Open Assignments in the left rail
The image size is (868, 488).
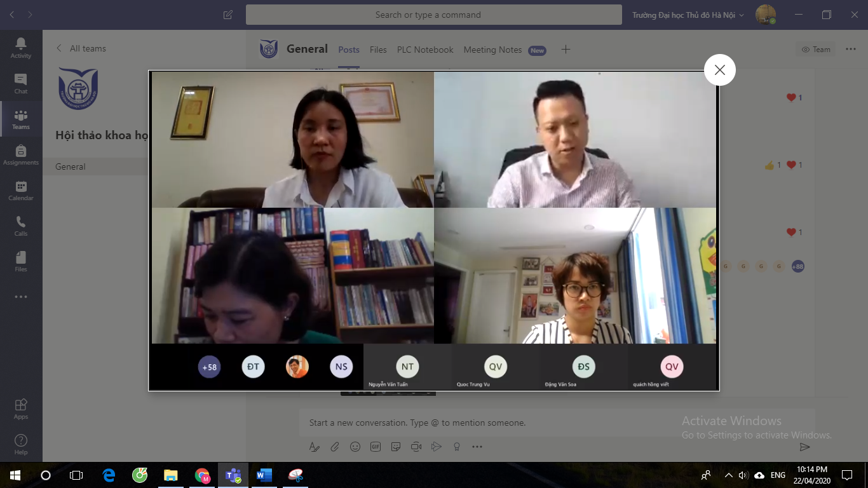point(21,154)
